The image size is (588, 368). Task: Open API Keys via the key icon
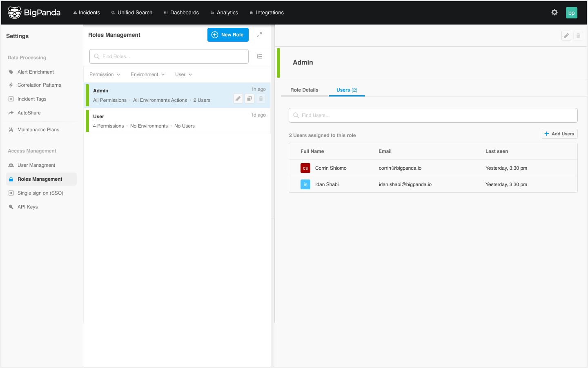11,206
